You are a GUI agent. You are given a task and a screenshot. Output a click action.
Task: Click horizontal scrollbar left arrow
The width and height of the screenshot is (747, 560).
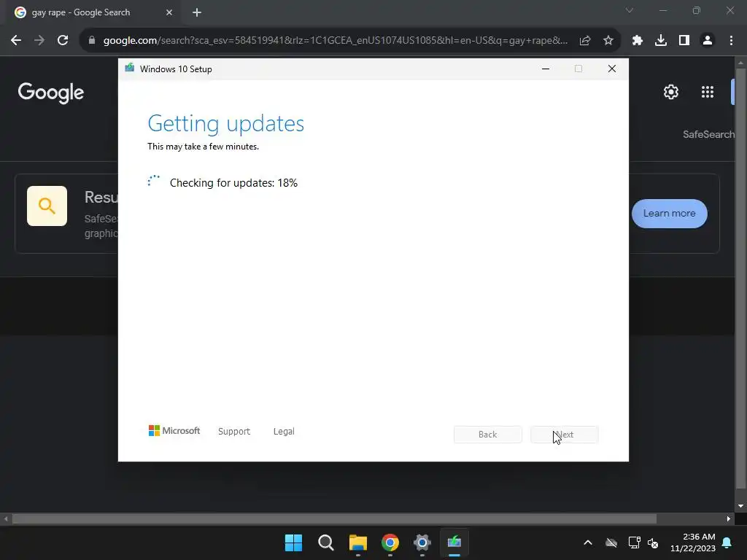coord(6,518)
